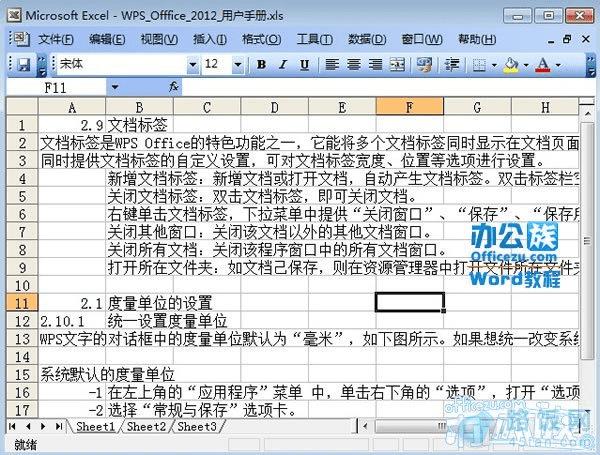The width and height of the screenshot is (600, 455).
Task: Open 工具(T) menu
Action: click(315, 39)
